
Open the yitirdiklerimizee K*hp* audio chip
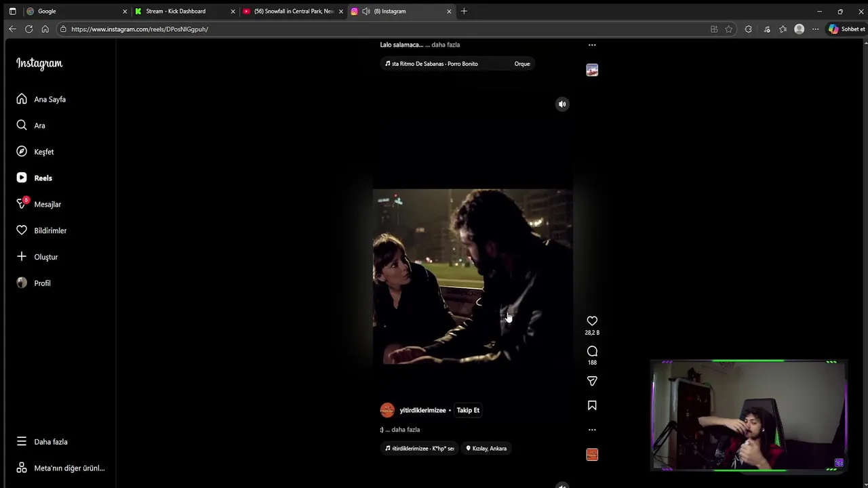pos(420,448)
